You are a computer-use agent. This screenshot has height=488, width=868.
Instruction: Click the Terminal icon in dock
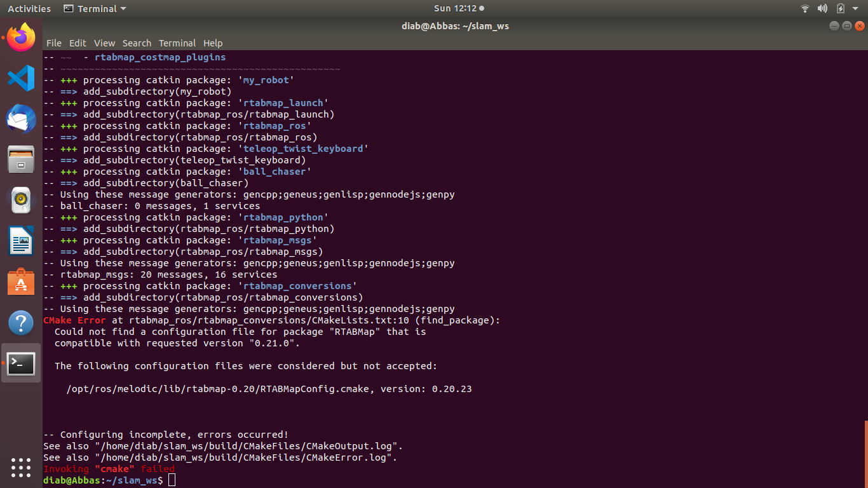pos(21,363)
